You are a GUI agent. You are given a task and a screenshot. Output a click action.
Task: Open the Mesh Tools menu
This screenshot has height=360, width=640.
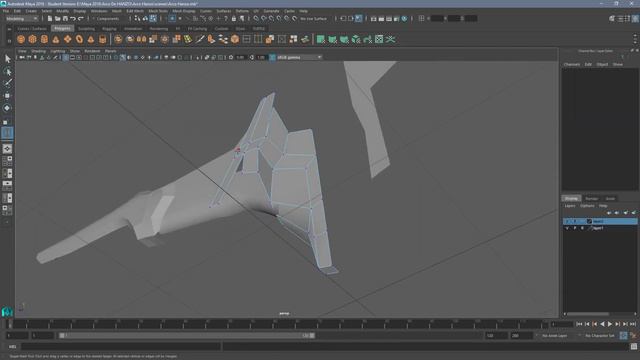(x=158, y=11)
